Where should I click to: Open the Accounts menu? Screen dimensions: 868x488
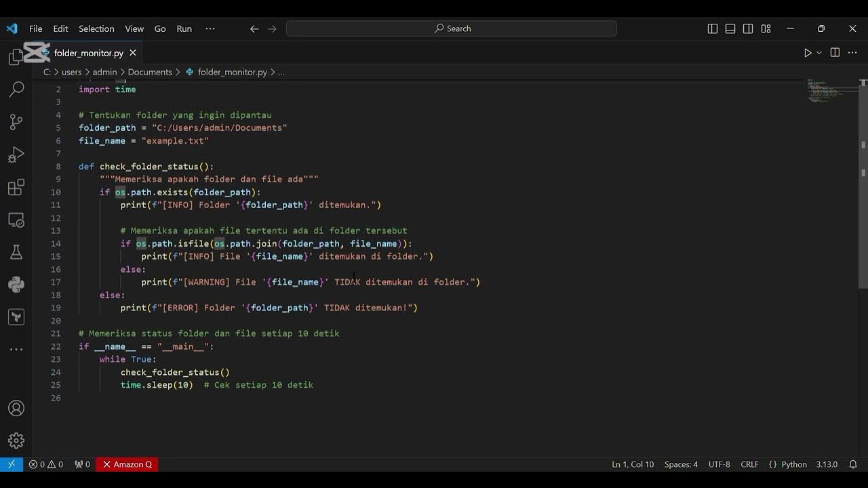(16, 409)
